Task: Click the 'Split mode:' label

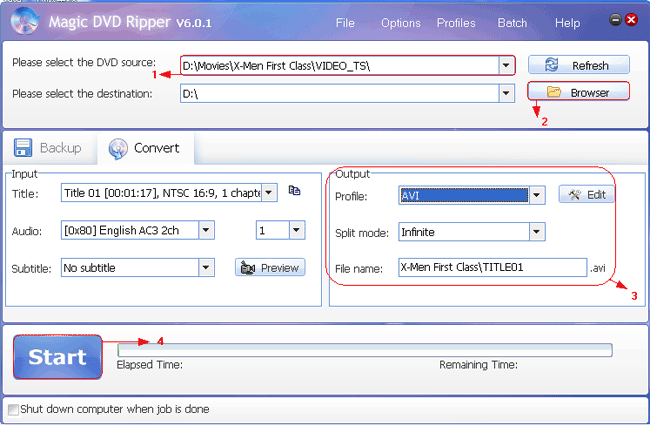Action: click(362, 233)
